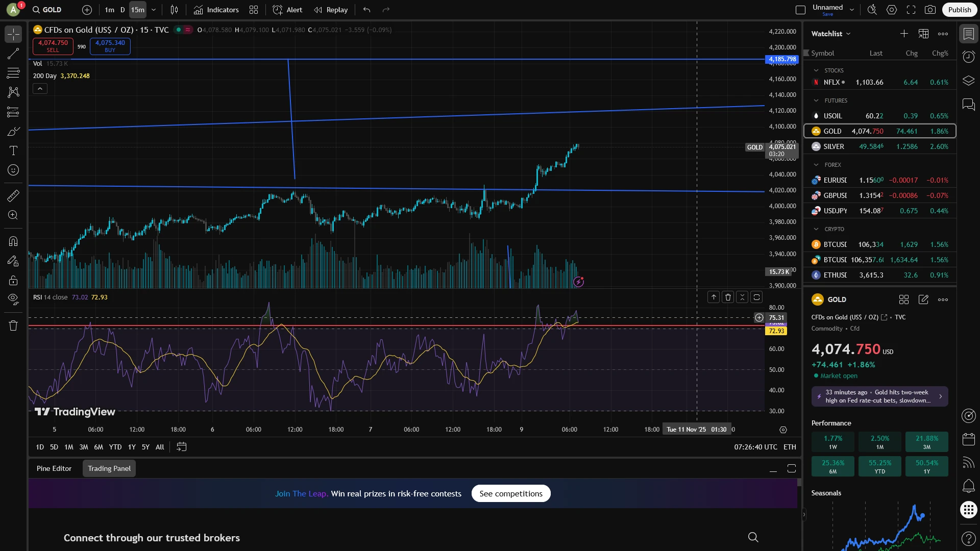Open the chart layout grid selector
The height and width of the screenshot is (551, 980).
coord(800,10)
